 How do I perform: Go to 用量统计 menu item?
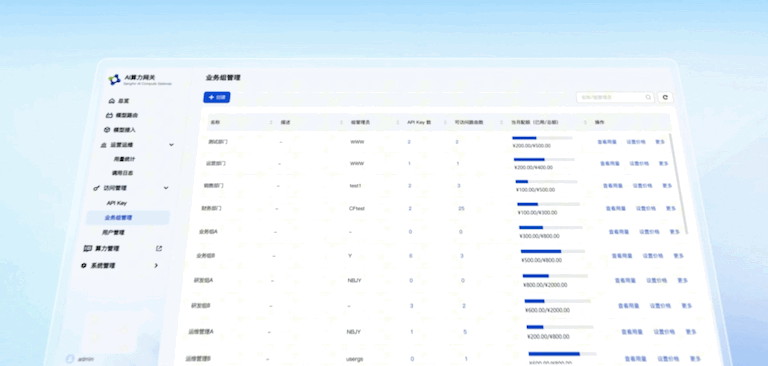click(124, 159)
